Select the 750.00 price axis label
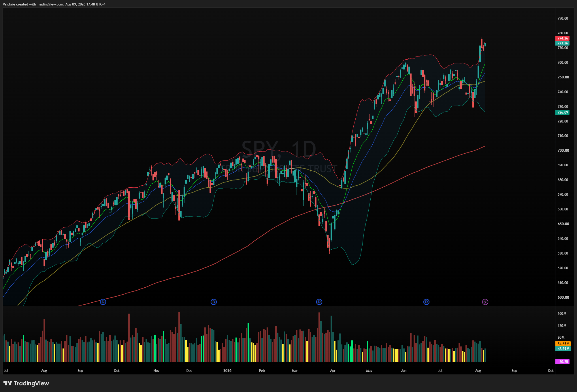The height and width of the screenshot is (392, 577). [563, 77]
